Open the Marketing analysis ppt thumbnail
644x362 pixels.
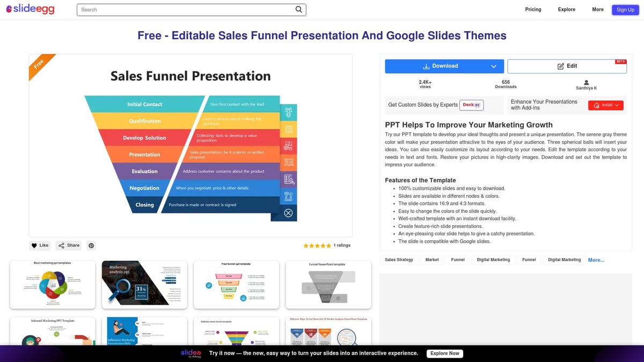pyautogui.click(x=144, y=284)
